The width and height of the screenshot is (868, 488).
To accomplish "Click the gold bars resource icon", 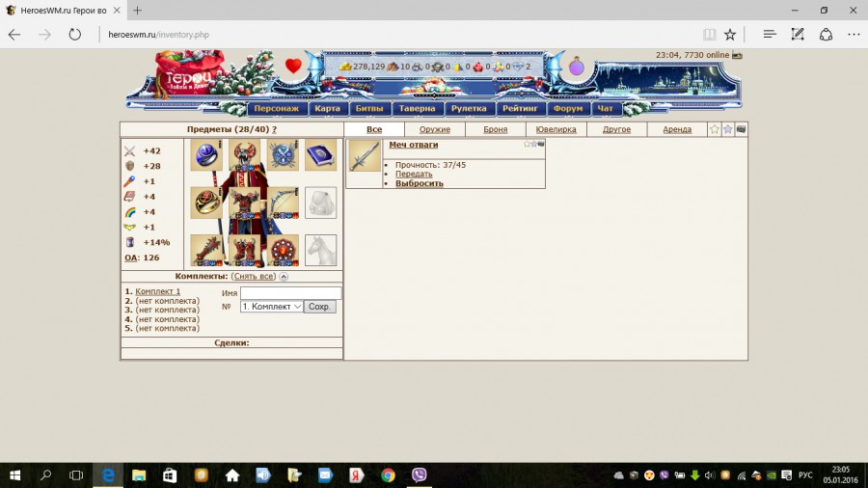I will pyautogui.click(x=345, y=67).
